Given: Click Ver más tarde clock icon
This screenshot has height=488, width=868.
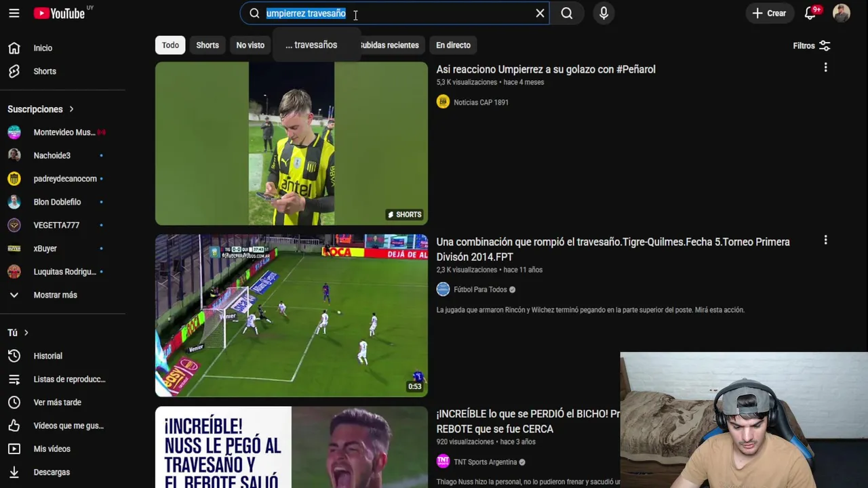Looking at the screenshot, I should [x=14, y=403].
